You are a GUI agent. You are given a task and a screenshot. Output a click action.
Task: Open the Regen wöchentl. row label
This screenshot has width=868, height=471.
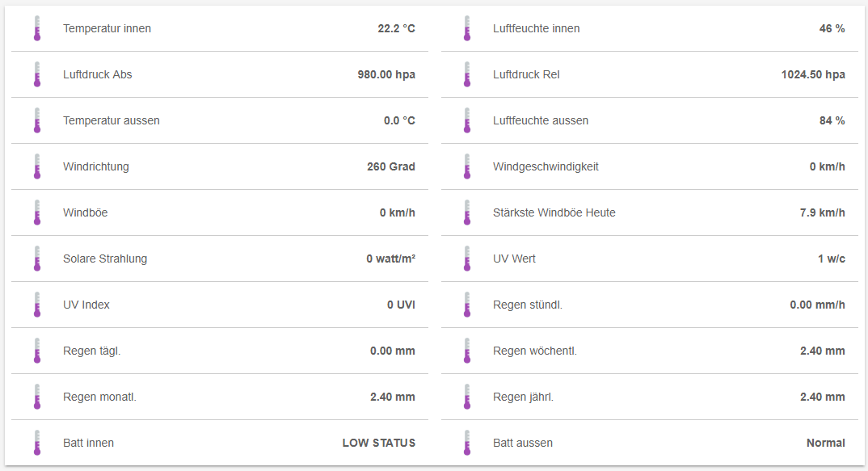(x=535, y=351)
